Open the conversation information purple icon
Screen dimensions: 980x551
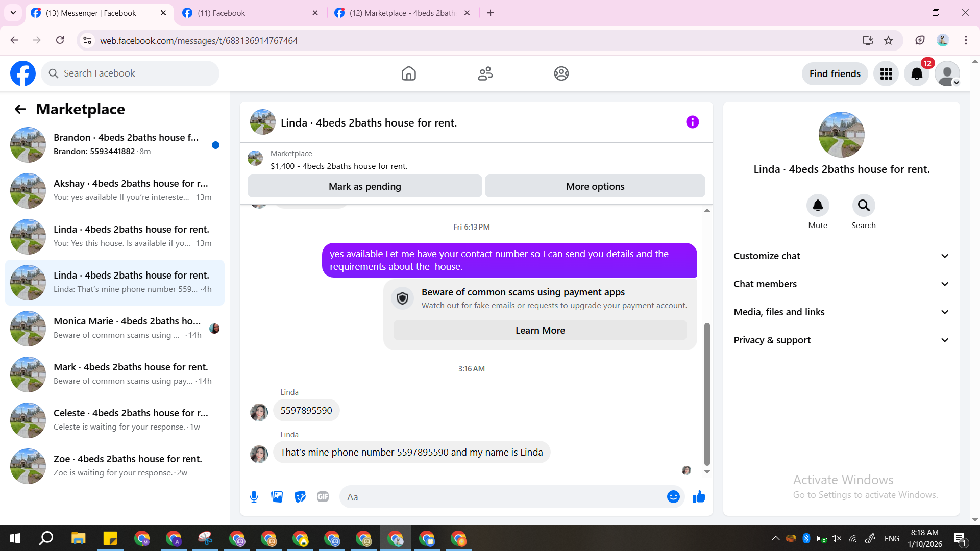(692, 122)
